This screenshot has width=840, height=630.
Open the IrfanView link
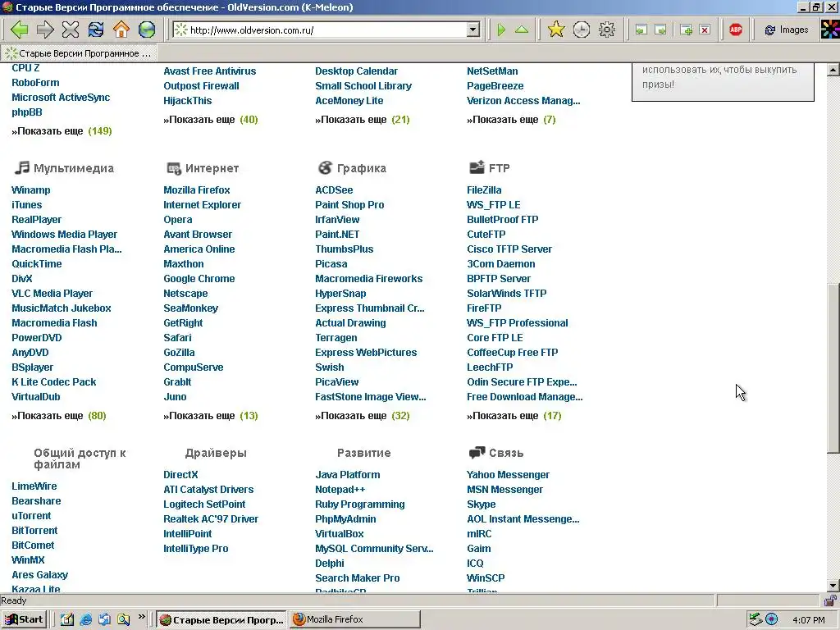point(337,220)
